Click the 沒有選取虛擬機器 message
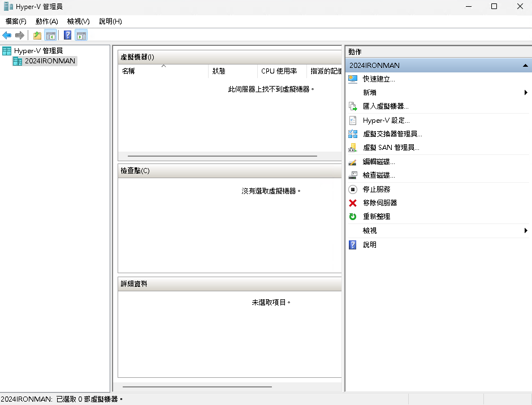Image resolution: width=532 pixels, height=405 pixels. 271,191
